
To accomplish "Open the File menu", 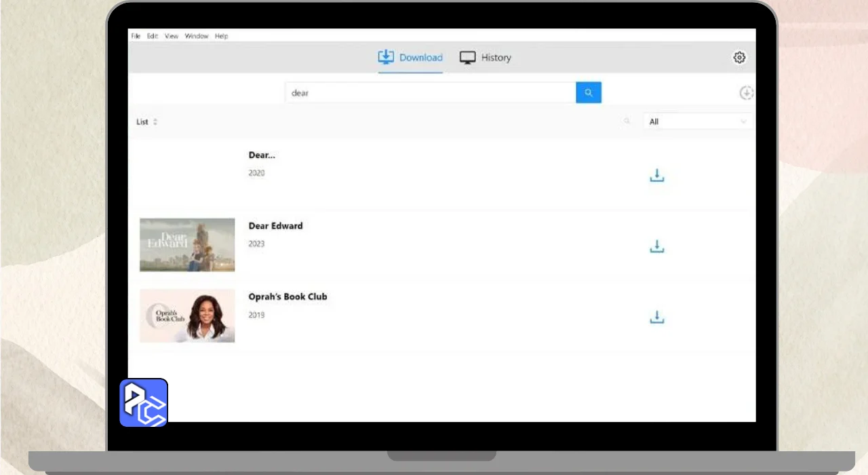I will click(136, 36).
